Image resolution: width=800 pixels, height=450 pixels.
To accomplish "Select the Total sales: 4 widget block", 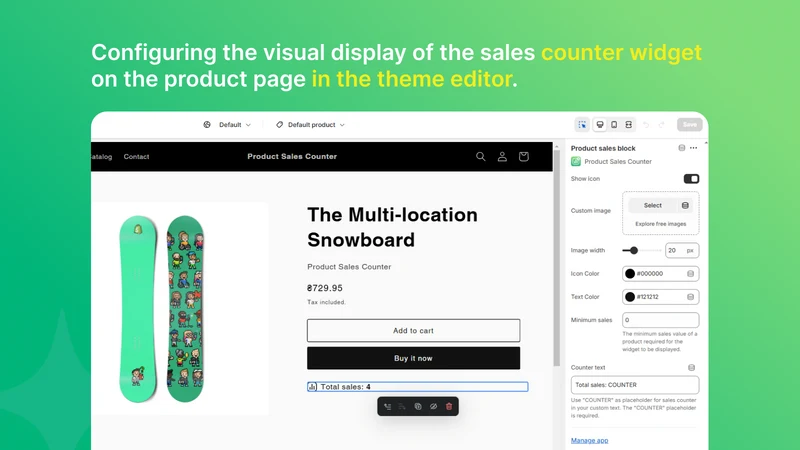I will [x=417, y=387].
